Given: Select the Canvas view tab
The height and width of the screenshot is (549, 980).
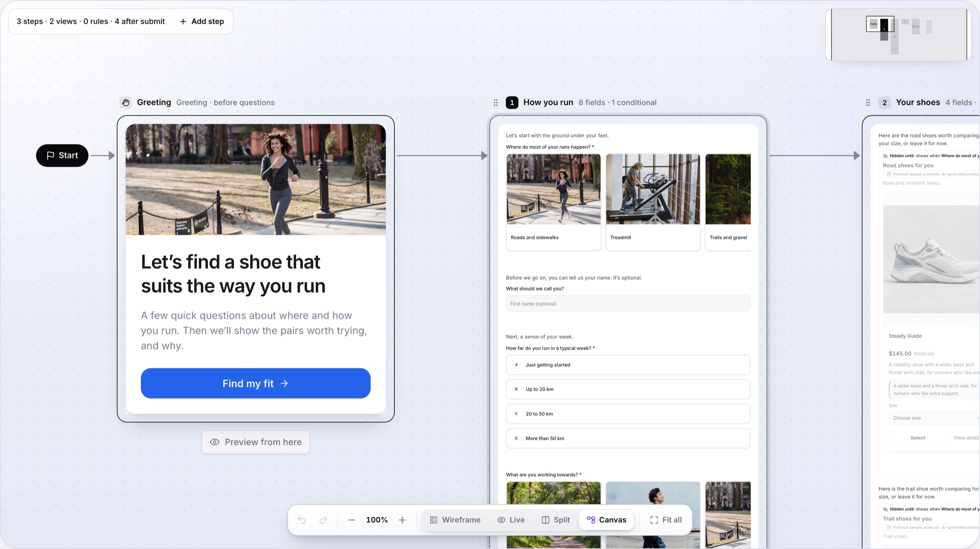Looking at the screenshot, I should tap(607, 520).
